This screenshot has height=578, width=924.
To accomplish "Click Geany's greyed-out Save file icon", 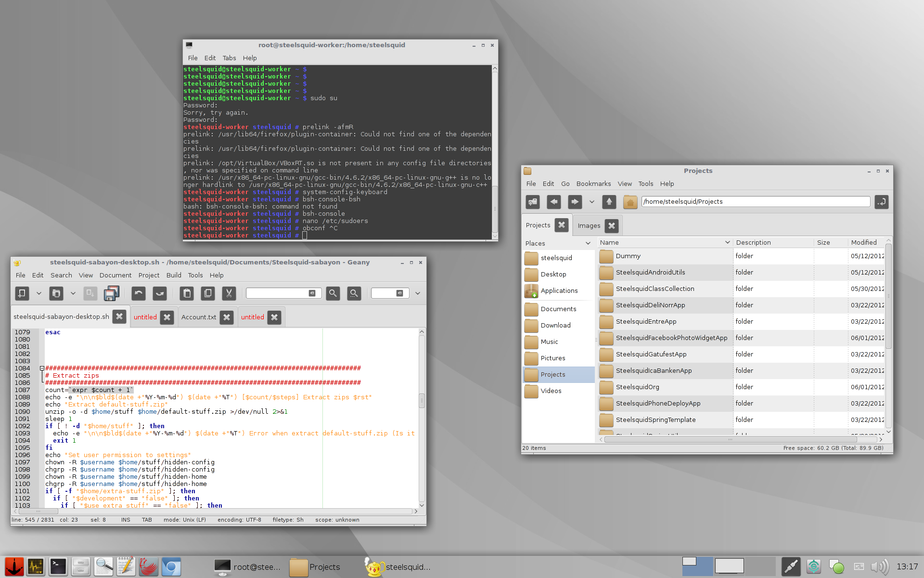I will (90, 293).
